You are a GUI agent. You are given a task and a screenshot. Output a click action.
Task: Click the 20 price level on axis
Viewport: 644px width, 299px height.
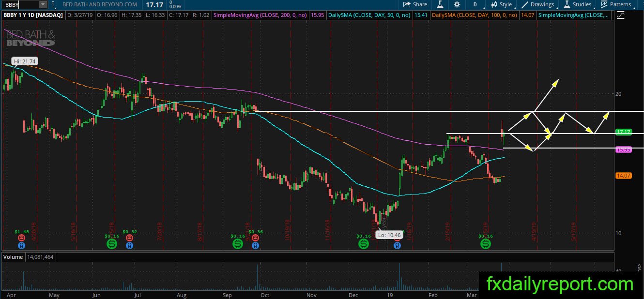(x=619, y=94)
